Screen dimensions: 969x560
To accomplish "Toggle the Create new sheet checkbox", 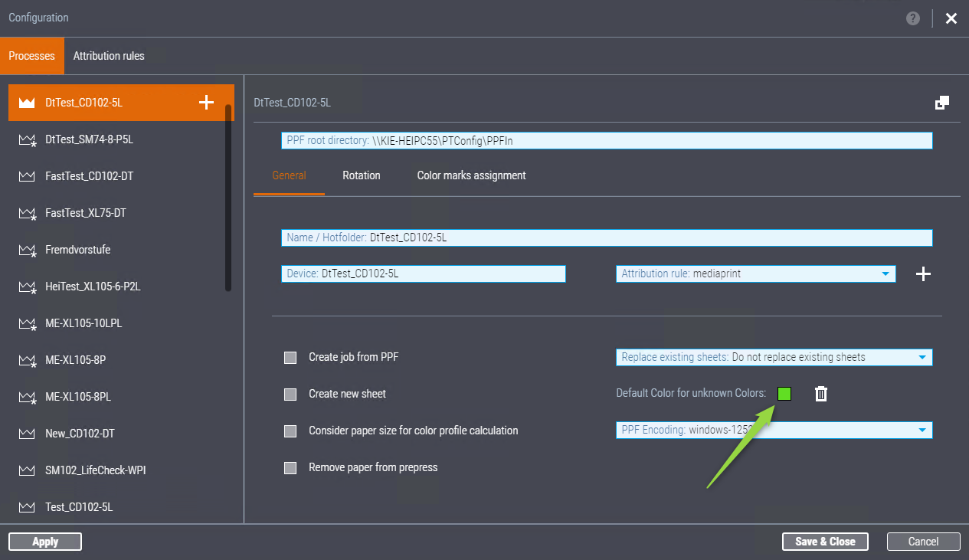I will point(290,395).
